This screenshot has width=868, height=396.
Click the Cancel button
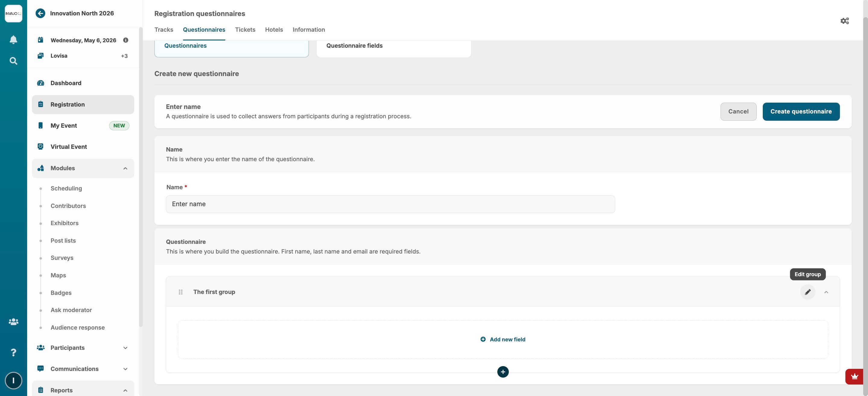tap(738, 112)
